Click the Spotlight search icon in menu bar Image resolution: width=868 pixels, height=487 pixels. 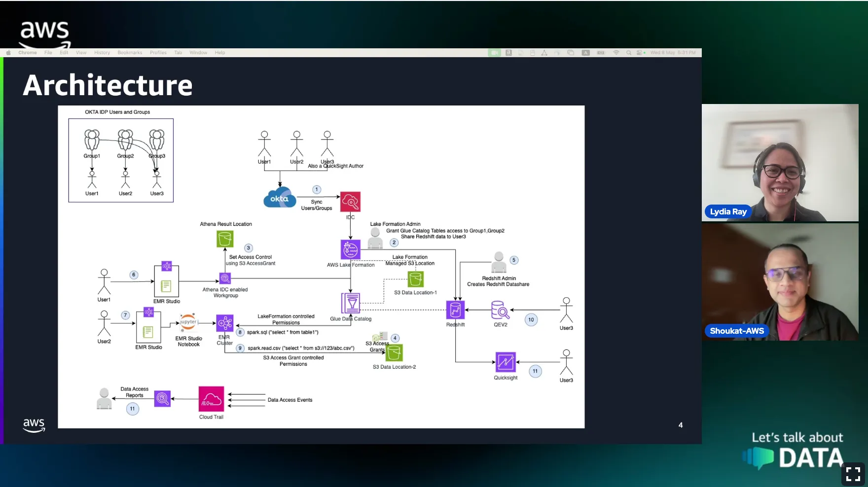click(x=629, y=53)
